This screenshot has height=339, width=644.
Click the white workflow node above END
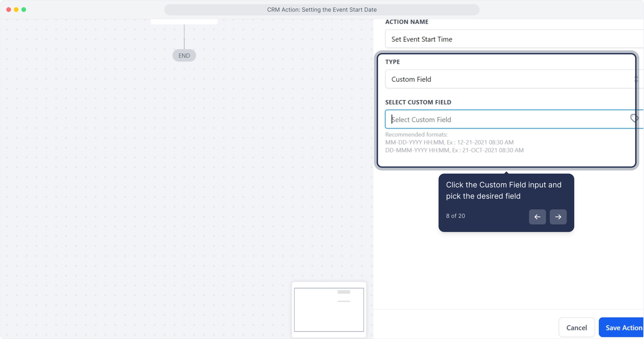point(184,22)
